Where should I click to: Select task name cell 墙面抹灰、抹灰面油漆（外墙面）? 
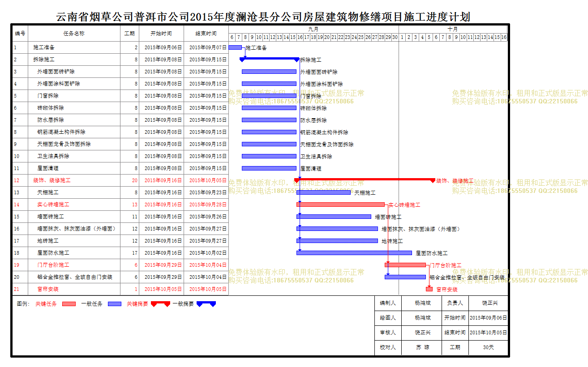pyautogui.click(x=74, y=228)
